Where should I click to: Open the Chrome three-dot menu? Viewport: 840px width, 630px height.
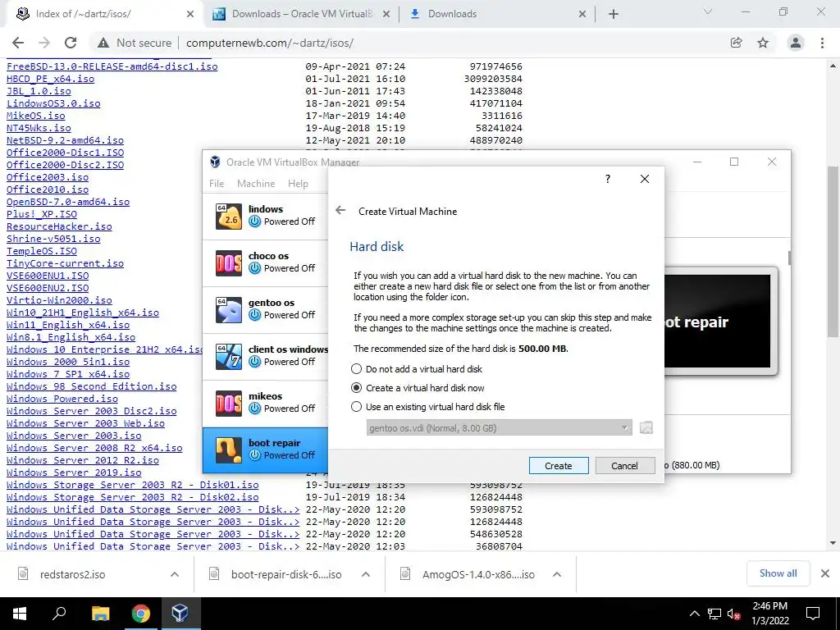coord(822,43)
